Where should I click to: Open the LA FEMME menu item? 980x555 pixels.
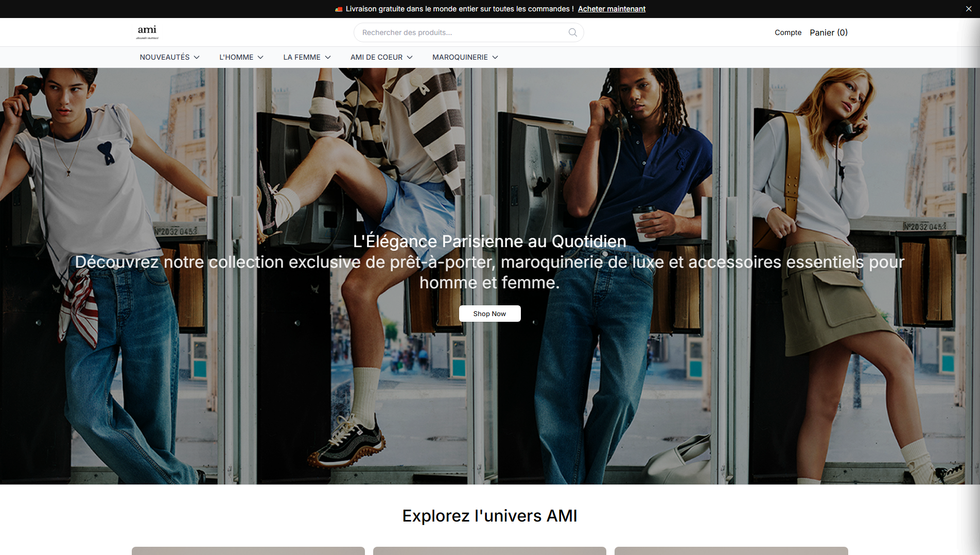click(x=302, y=57)
